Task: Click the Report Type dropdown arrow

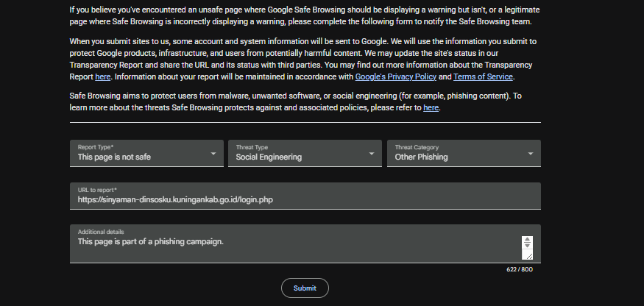Action: coord(213,154)
